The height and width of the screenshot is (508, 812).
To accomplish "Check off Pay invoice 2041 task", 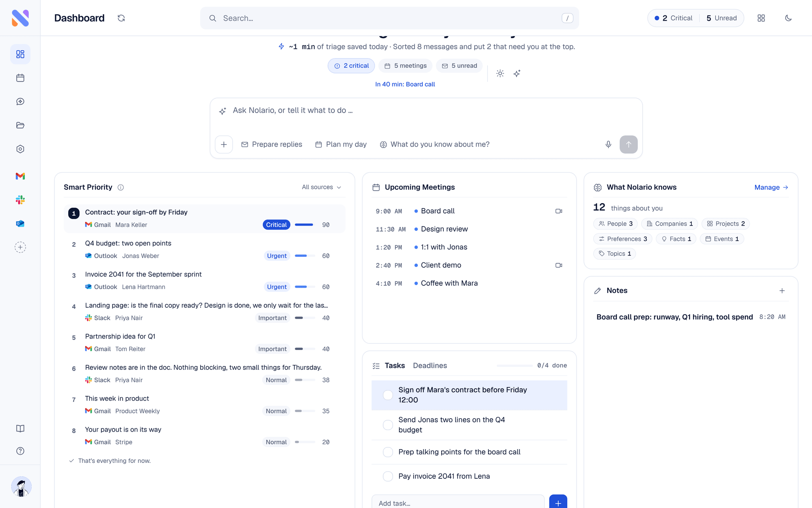I will tap(388, 476).
